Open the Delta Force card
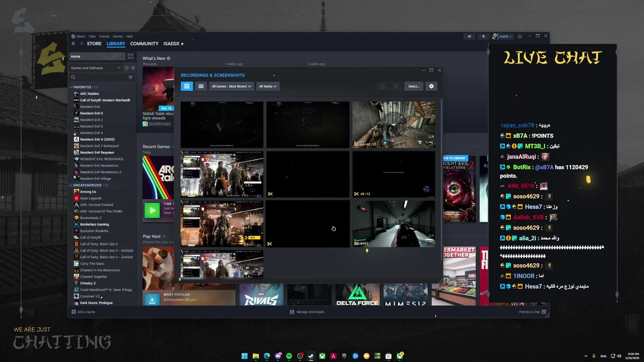644x362 pixels. pyautogui.click(x=357, y=295)
